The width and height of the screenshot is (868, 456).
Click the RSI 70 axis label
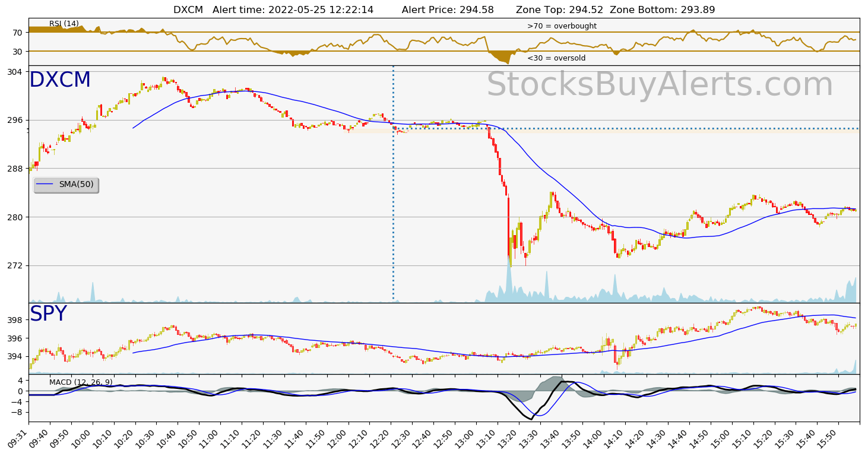pyautogui.click(x=18, y=33)
